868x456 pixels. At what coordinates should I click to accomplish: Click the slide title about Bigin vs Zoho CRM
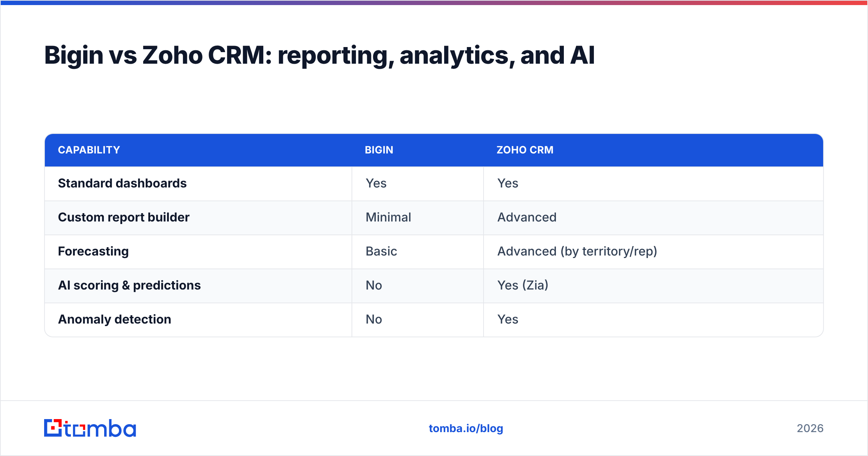(x=319, y=55)
